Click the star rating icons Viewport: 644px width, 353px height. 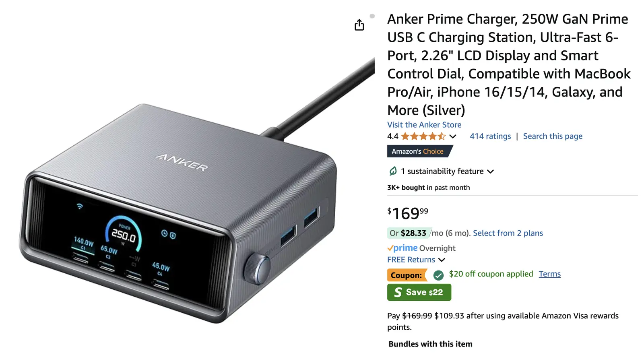coord(423,136)
